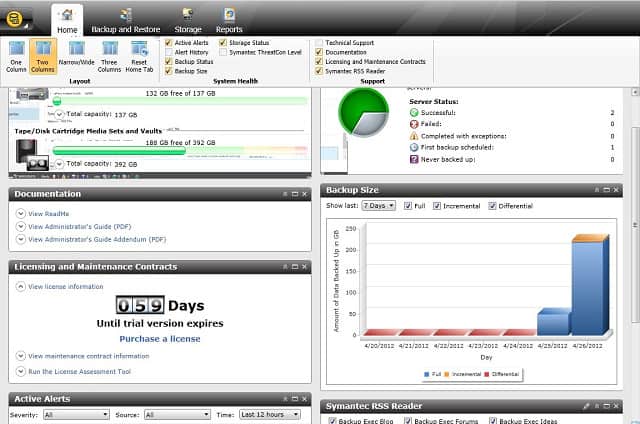Open the Severity dropdown in Active Alerts
640x424 pixels.
point(76,415)
